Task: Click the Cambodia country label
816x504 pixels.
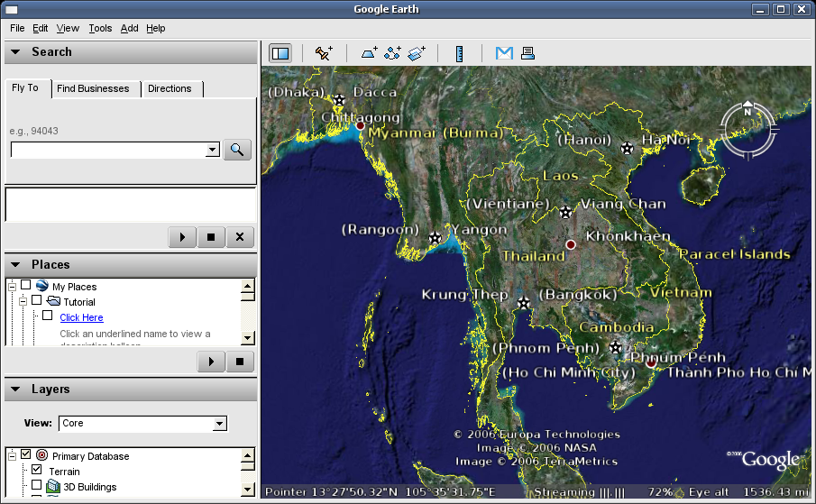Action: [x=617, y=327]
